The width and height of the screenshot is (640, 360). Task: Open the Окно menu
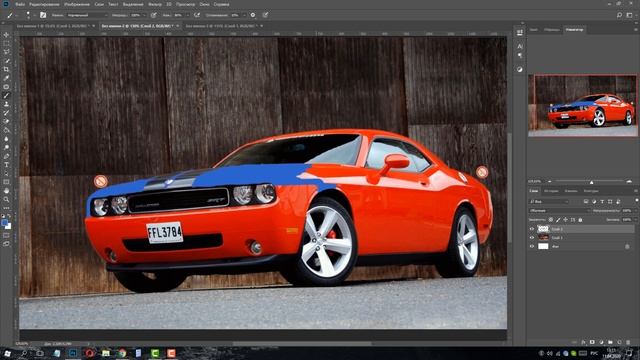tap(204, 4)
